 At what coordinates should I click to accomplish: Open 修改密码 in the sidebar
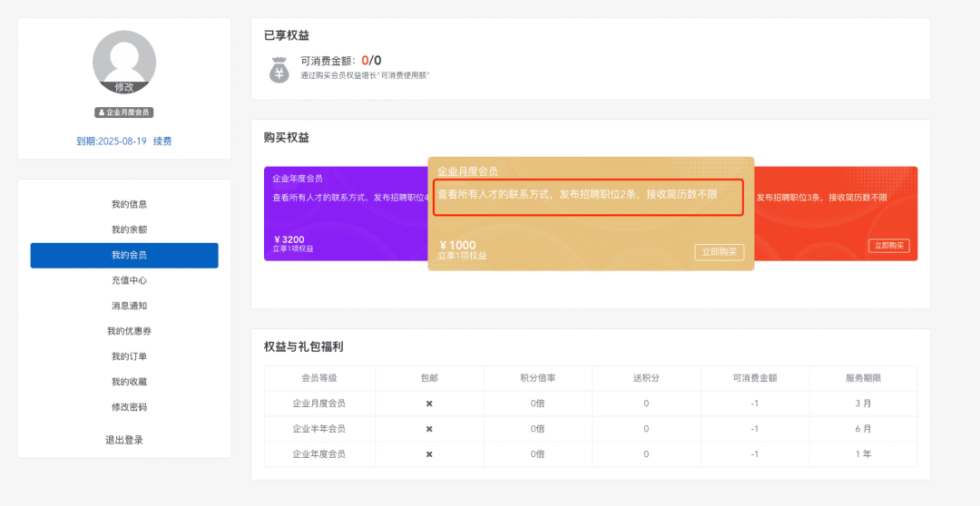point(129,407)
